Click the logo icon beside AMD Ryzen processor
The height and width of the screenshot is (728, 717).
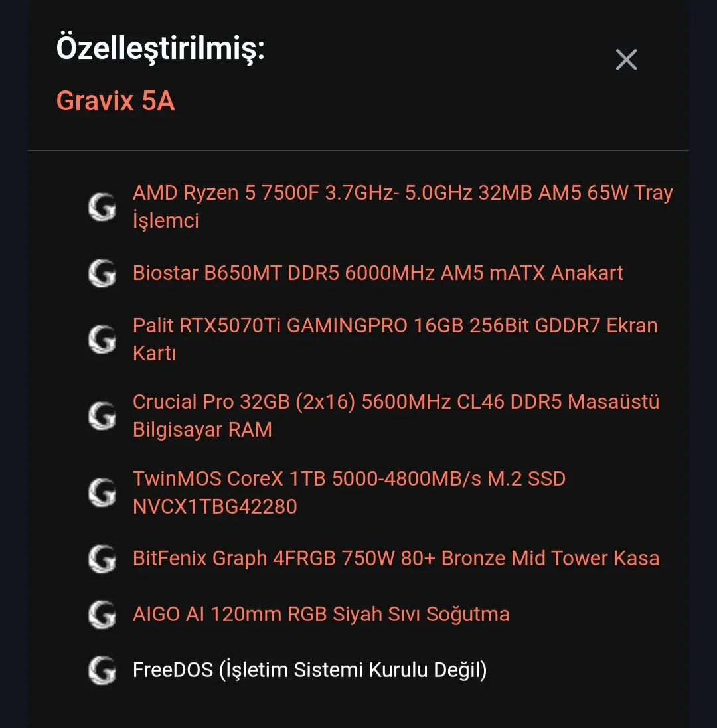click(102, 207)
